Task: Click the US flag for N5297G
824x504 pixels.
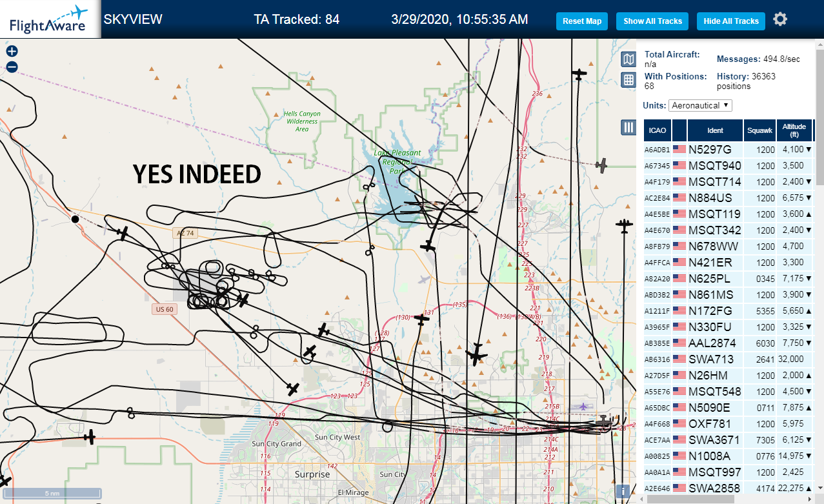Action: pos(679,149)
